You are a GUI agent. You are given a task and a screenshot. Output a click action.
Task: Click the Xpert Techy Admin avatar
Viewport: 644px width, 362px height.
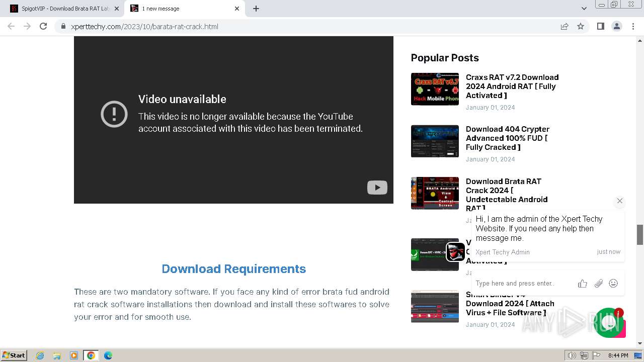coord(456,251)
